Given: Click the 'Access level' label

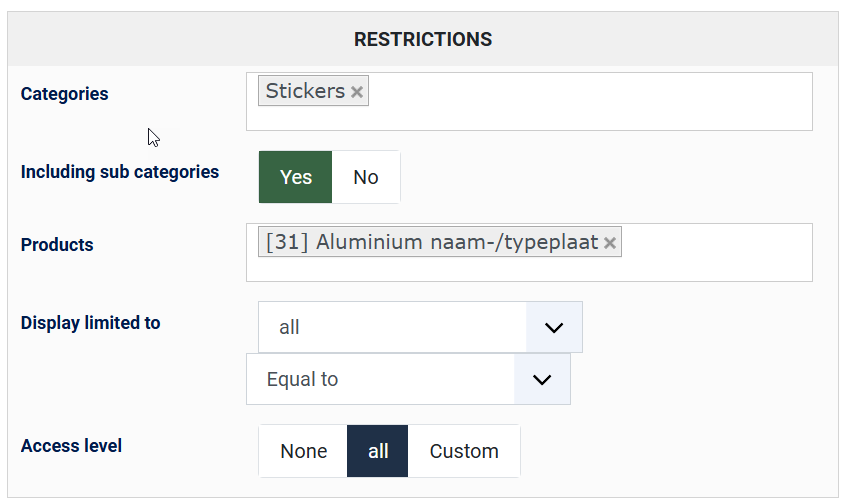Looking at the screenshot, I should (x=71, y=446).
